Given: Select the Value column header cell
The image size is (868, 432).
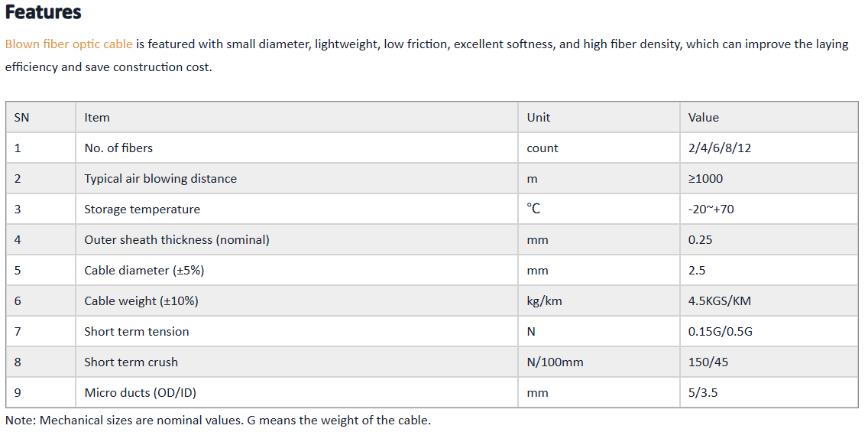Looking at the screenshot, I should tap(769, 118).
